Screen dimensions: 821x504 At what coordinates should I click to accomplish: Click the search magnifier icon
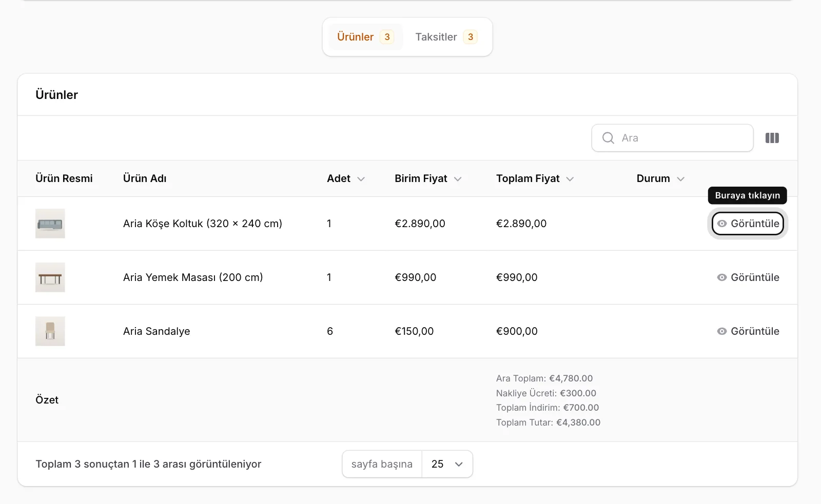pos(608,138)
